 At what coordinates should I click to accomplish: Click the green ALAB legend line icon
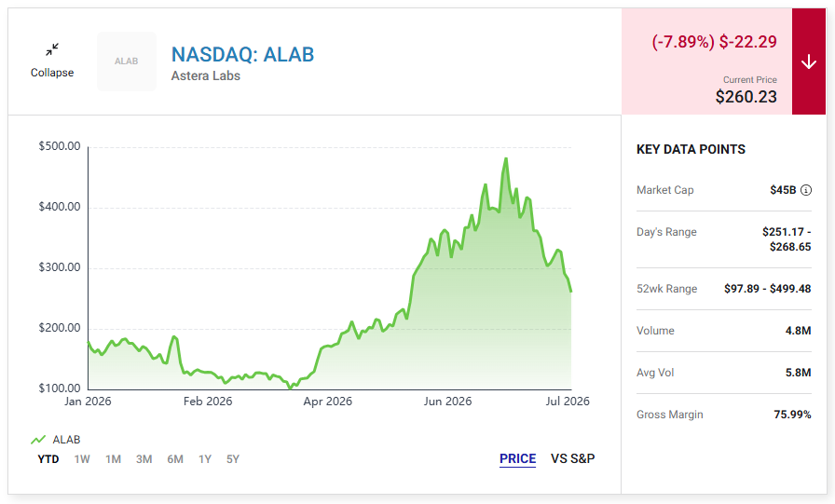pos(38,440)
